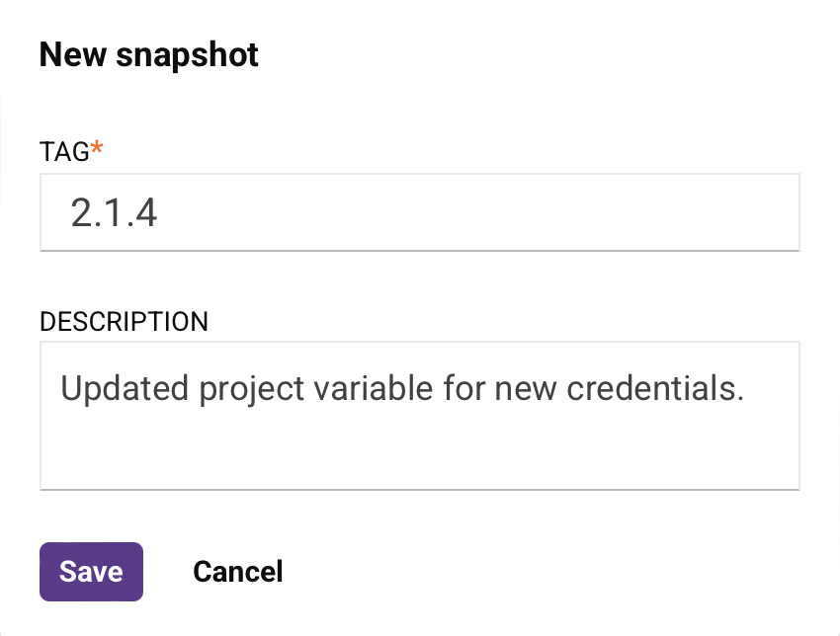The height and width of the screenshot is (636, 840).
Task: Click blank right side of tag field
Action: click(x=593, y=212)
